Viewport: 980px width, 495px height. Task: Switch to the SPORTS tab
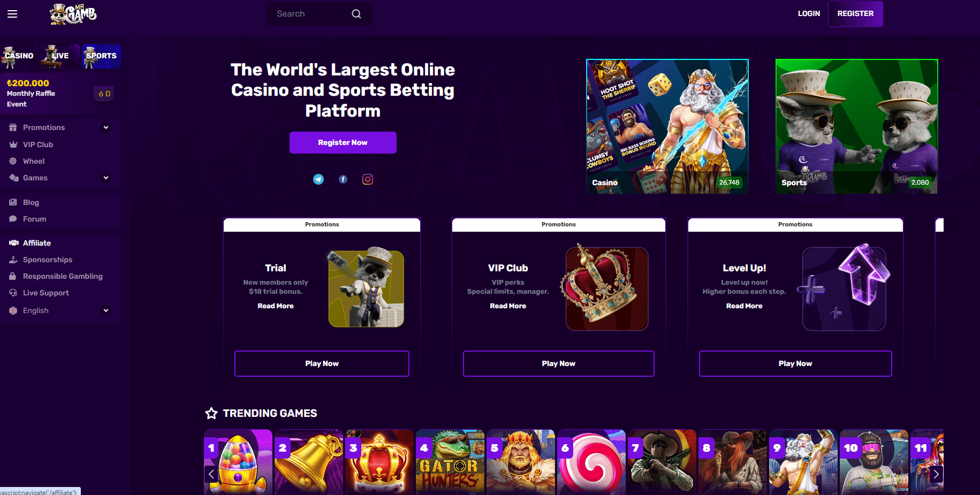[x=101, y=56]
